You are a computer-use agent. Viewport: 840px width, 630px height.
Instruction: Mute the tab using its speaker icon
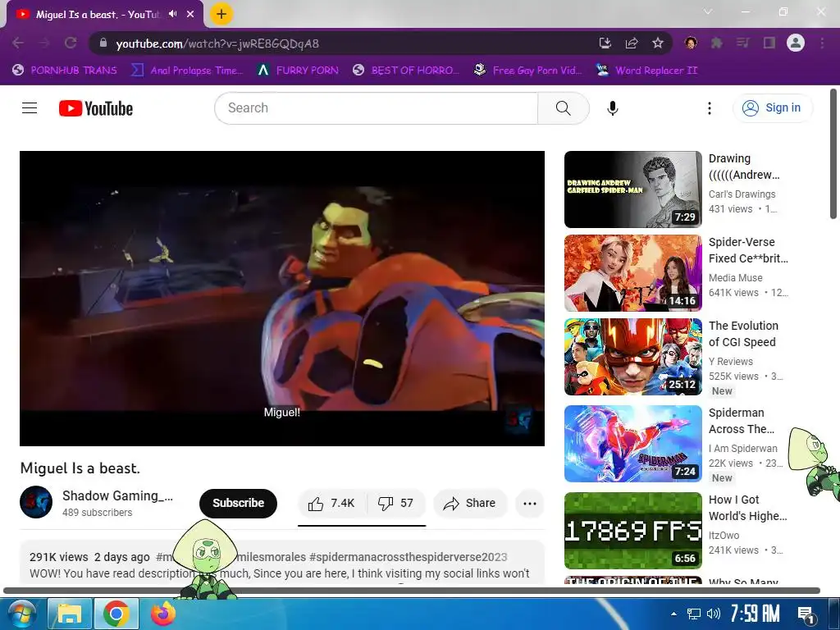[x=172, y=14]
